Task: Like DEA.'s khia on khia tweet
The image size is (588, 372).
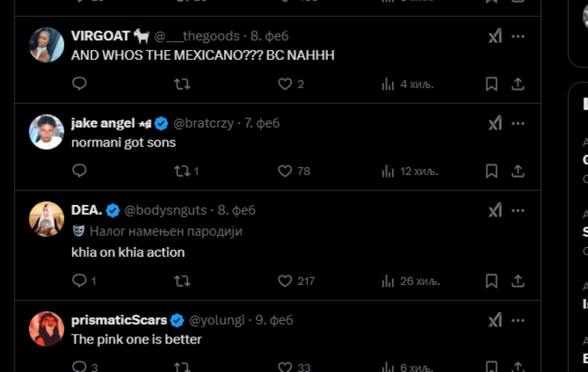Action: [x=285, y=281]
